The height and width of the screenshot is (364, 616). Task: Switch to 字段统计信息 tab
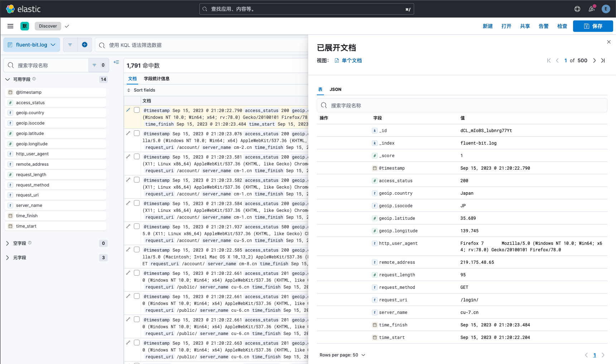click(x=156, y=79)
